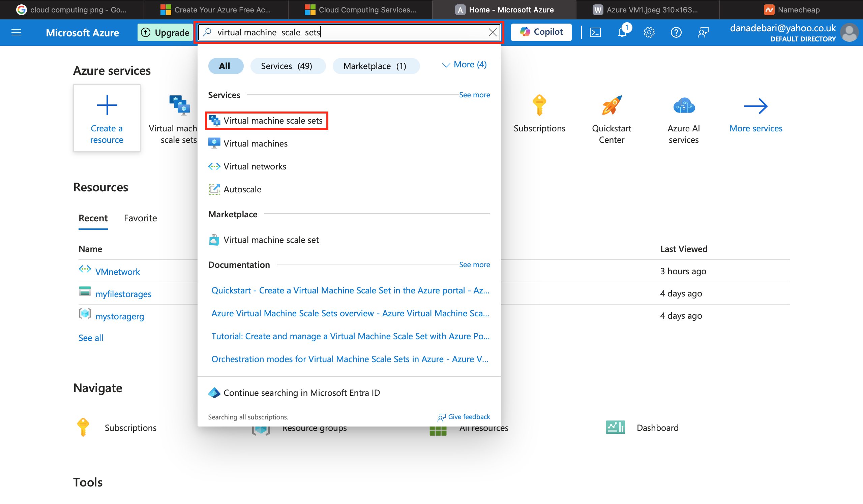Select the All search filter pill
The height and width of the screenshot is (504, 863).
(225, 66)
